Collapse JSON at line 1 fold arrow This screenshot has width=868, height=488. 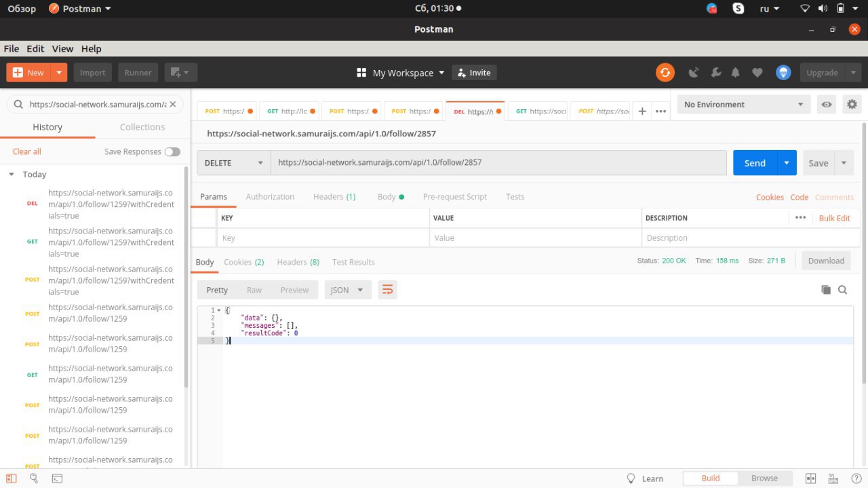(x=219, y=310)
